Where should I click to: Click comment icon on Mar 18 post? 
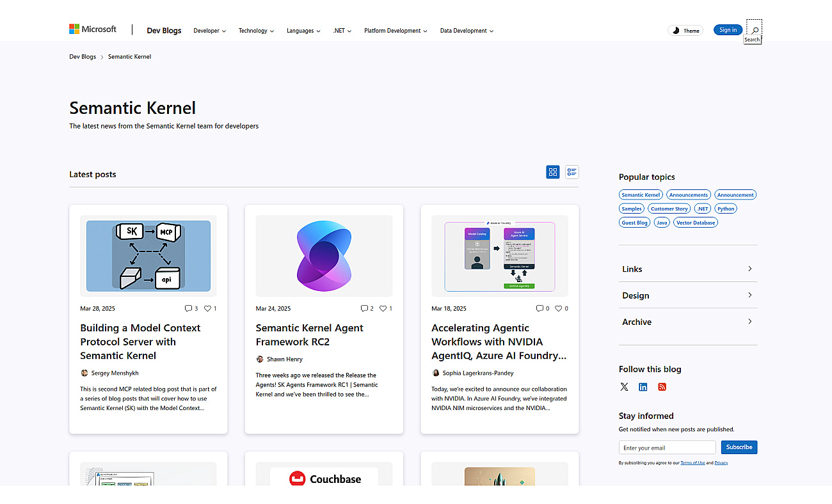click(x=540, y=308)
